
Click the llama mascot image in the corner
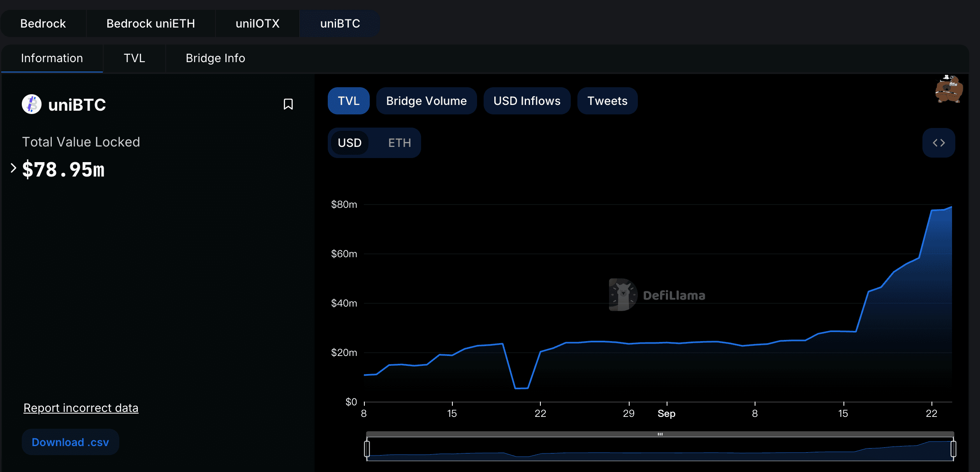coord(949,89)
